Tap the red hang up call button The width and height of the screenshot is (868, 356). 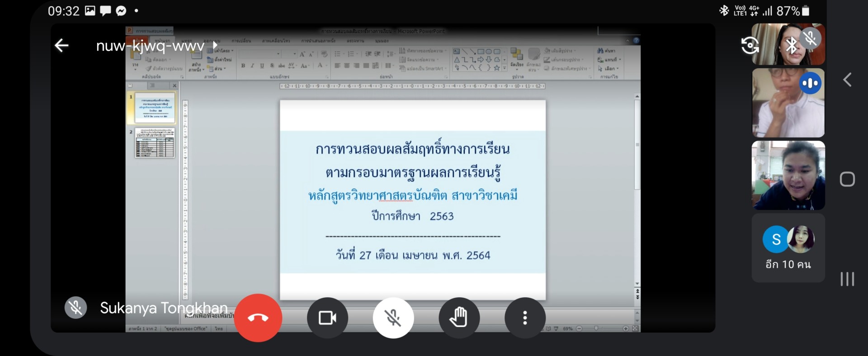click(x=258, y=318)
